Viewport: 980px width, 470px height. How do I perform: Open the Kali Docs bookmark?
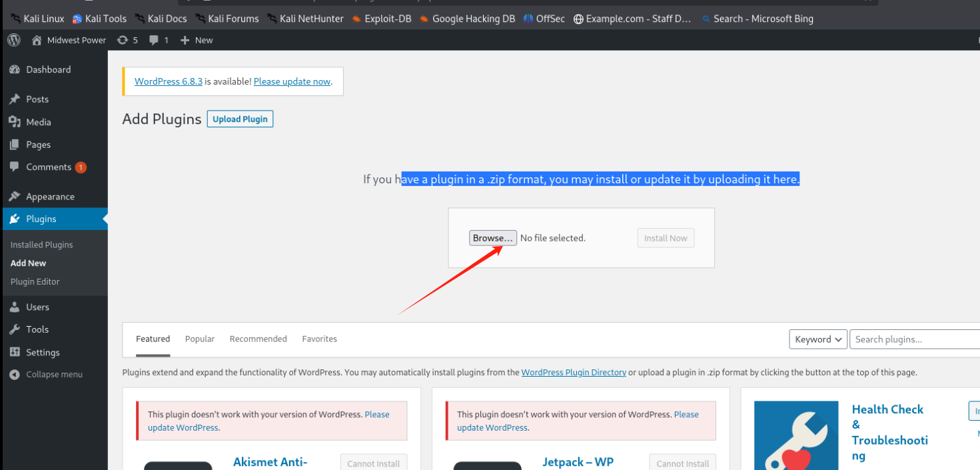pyautogui.click(x=161, y=19)
